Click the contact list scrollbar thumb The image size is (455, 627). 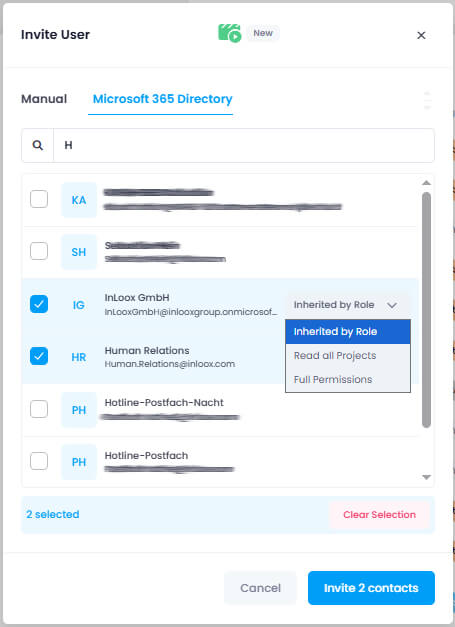(426, 310)
